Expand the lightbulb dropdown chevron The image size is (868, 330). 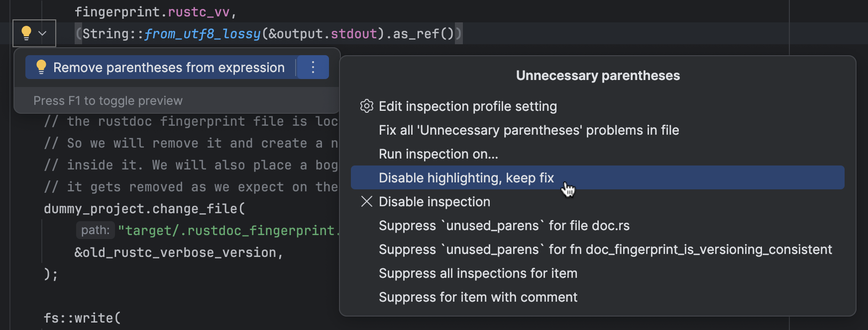click(43, 33)
